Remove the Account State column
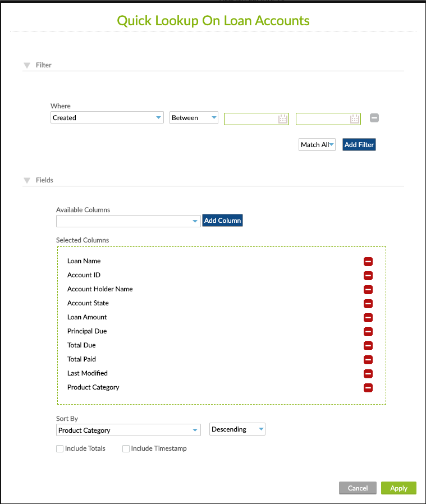This screenshot has width=426, height=504. [x=368, y=304]
